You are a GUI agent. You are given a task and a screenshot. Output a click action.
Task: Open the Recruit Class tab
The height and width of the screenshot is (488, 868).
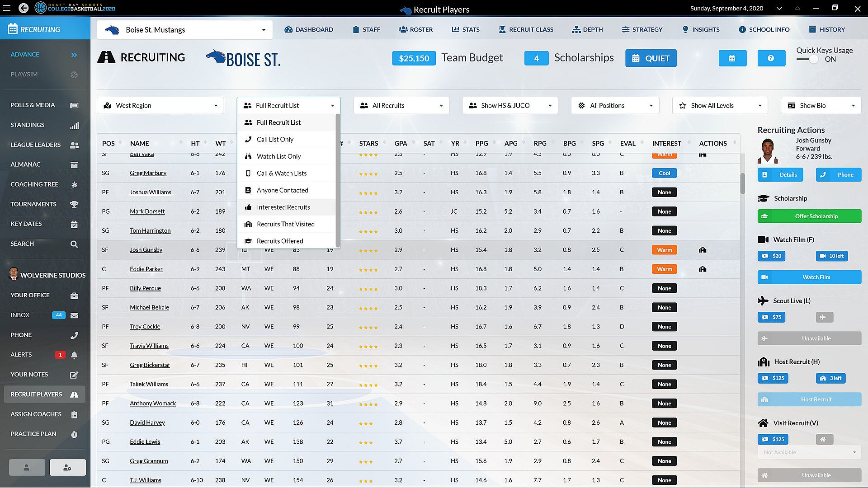pos(526,30)
